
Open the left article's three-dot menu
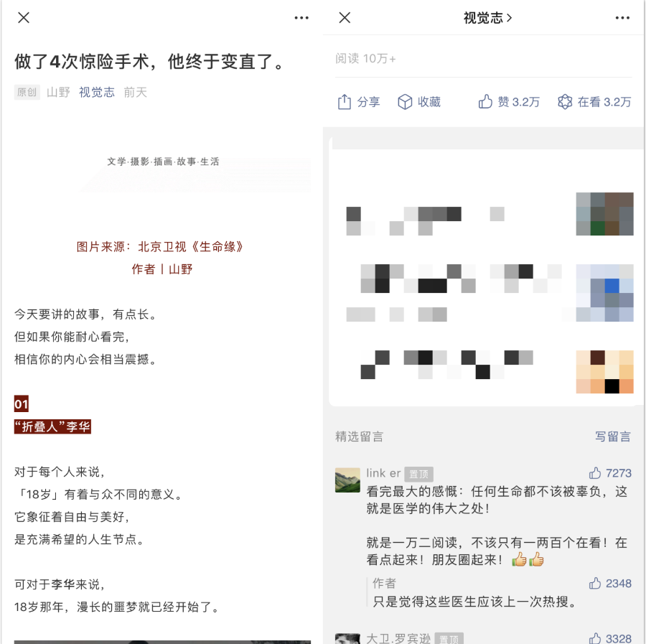[301, 18]
